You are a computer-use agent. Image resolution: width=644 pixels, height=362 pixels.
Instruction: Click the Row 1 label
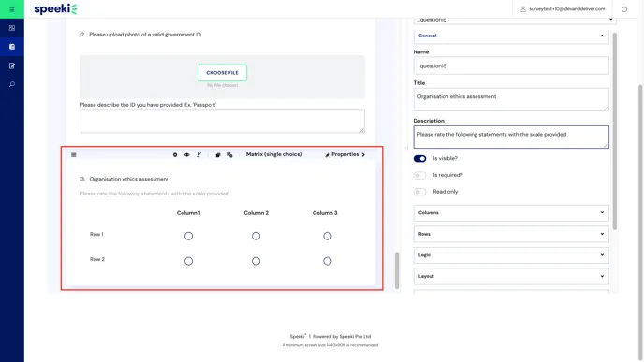pyautogui.click(x=96, y=235)
